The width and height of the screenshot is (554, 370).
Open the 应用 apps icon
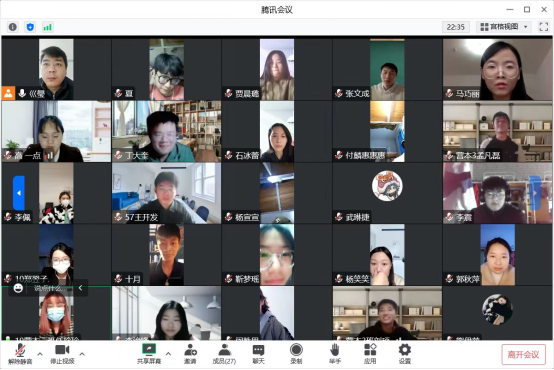pos(370,354)
